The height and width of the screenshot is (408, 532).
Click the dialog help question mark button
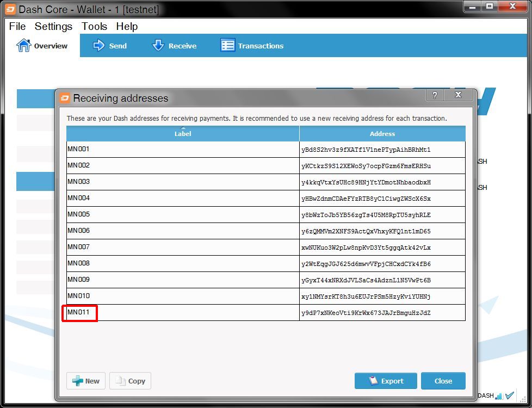[x=435, y=95]
